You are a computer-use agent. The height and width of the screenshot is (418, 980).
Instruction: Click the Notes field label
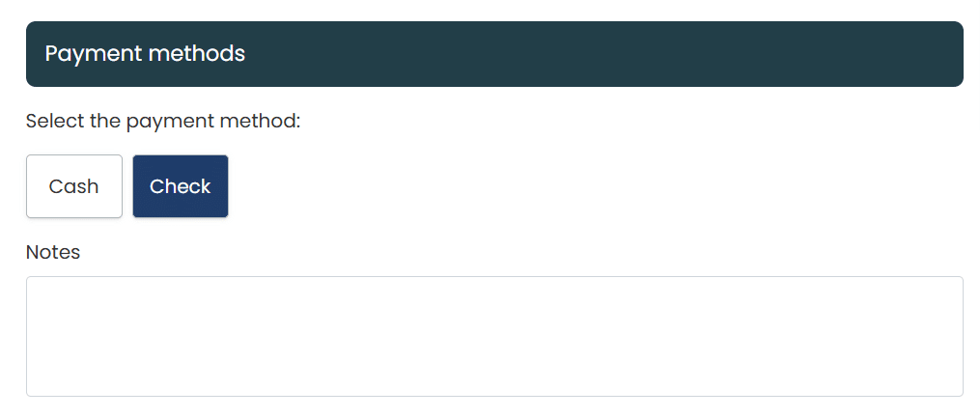pyautogui.click(x=53, y=252)
